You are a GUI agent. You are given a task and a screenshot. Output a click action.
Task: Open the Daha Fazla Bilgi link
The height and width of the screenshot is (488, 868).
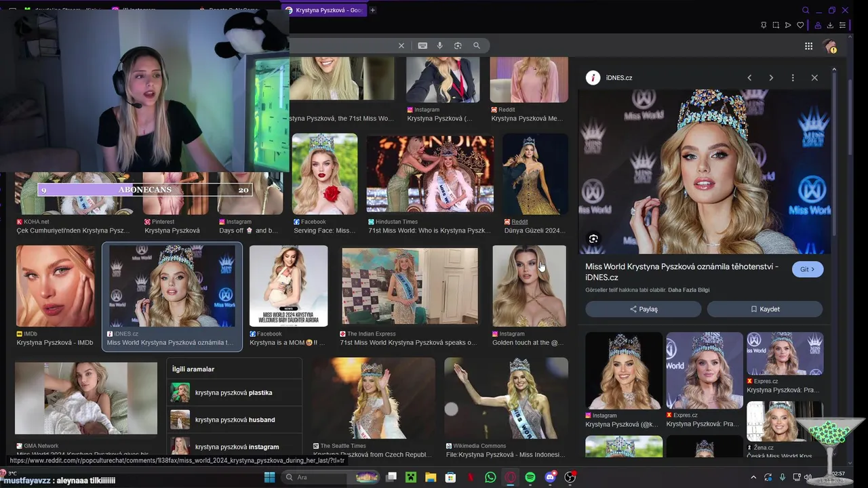tap(688, 290)
